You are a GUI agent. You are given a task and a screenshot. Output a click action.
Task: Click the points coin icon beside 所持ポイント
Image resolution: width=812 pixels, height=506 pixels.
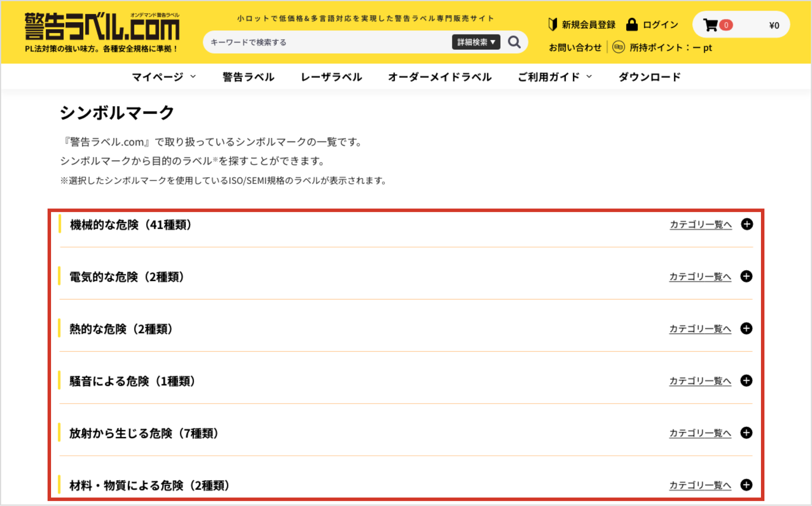tap(619, 47)
